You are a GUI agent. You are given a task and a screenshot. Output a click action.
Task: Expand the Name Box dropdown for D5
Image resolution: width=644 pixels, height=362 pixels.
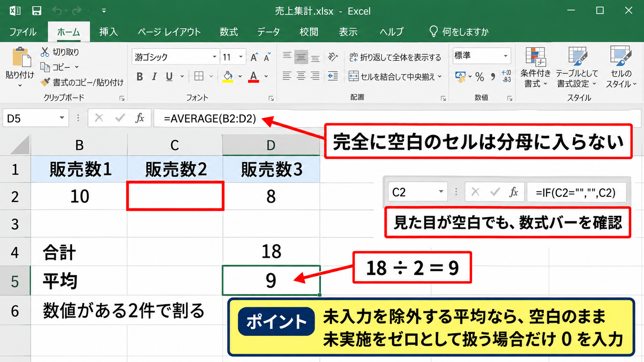click(x=62, y=118)
